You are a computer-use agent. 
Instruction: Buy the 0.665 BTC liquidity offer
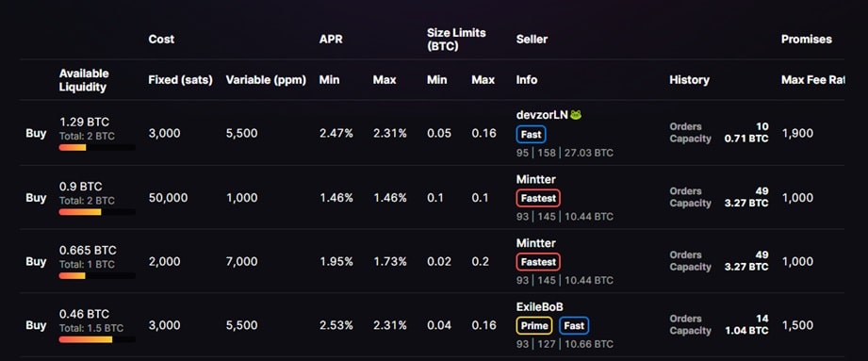point(36,261)
